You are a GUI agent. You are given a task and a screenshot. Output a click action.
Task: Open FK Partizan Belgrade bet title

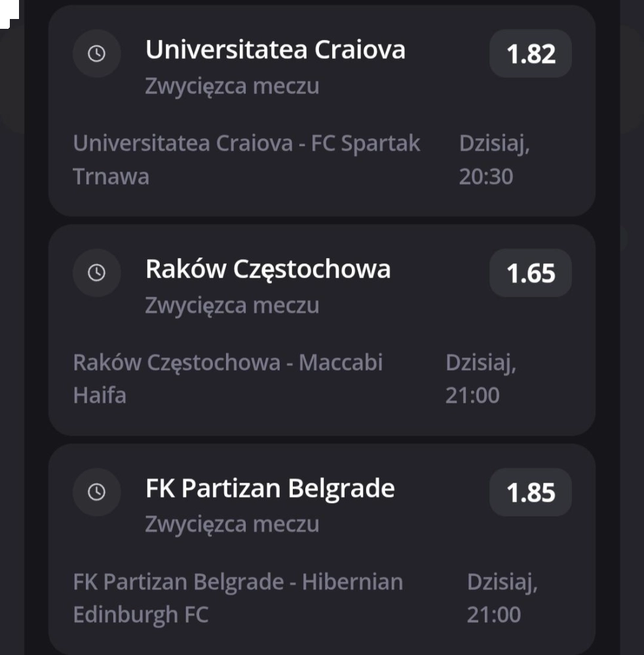(x=270, y=489)
